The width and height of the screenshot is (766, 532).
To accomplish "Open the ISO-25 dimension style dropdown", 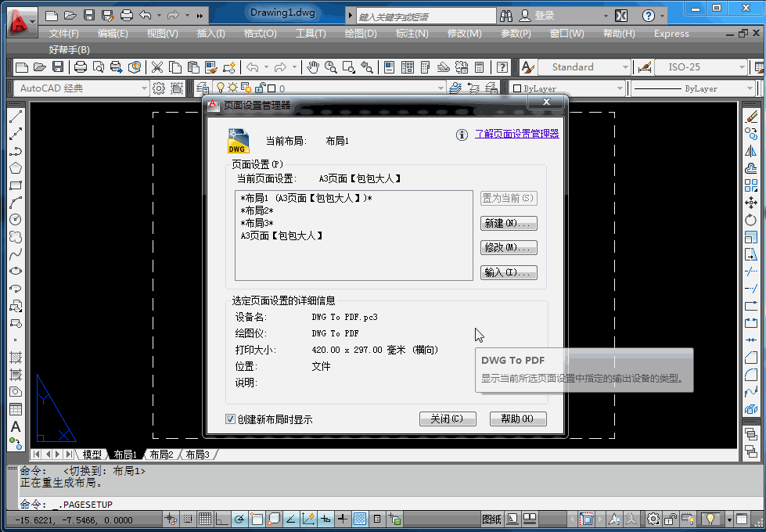I will (x=701, y=67).
